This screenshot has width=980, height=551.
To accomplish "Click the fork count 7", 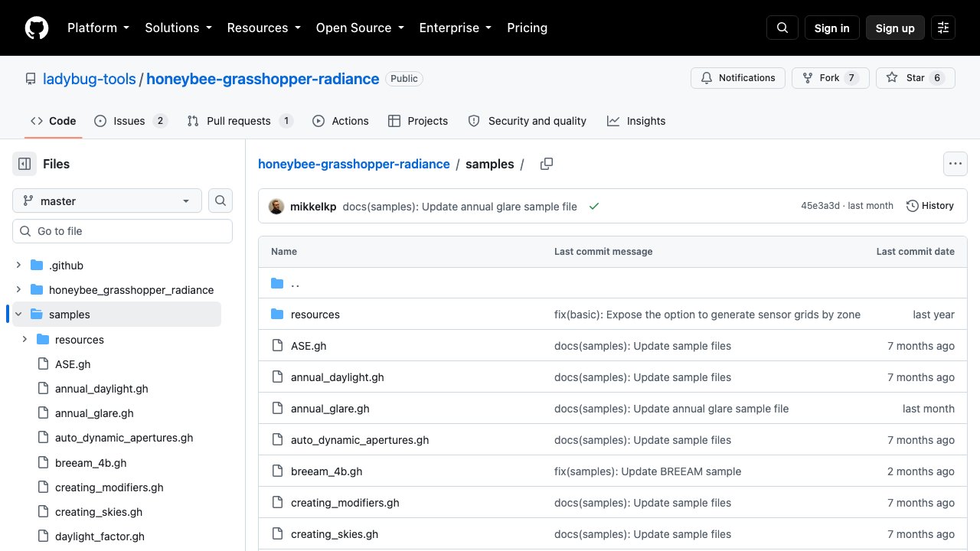I will (x=851, y=78).
